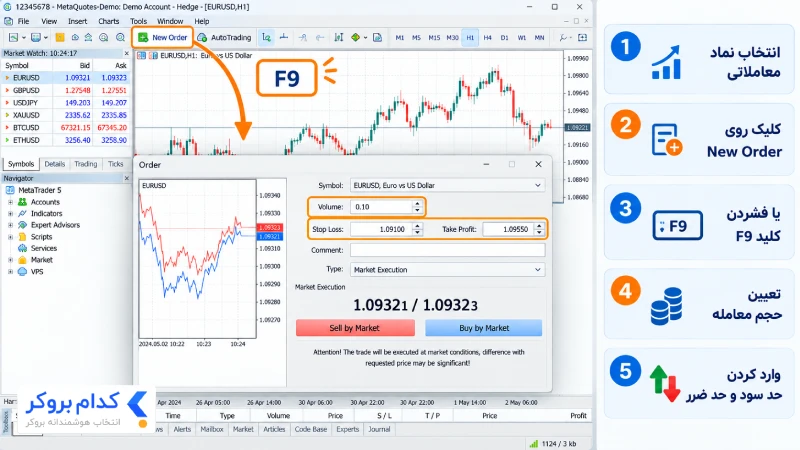Open the Type dropdown in Order dialog
Screen dimensions: 800x450
click(447, 269)
